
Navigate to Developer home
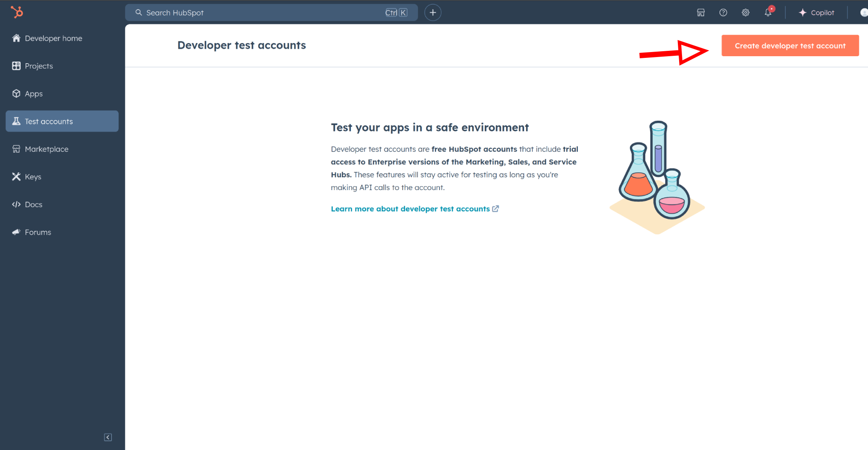tap(53, 38)
